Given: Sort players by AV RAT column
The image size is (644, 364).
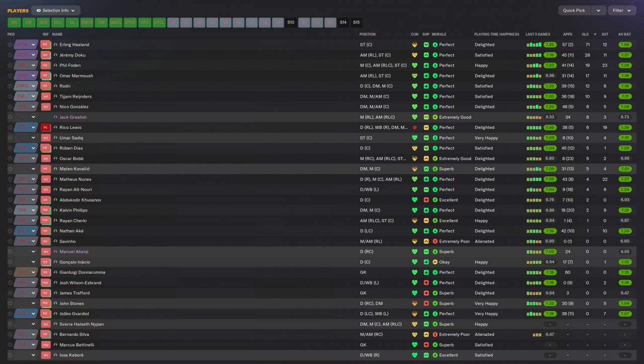Looking at the screenshot, I should [x=624, y=34].
